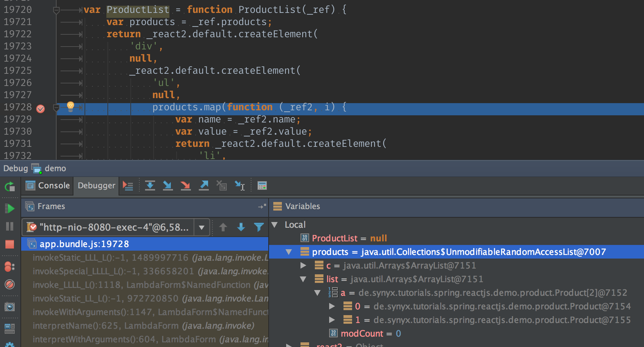Click the frames filter funnel icon
This screenshot has width=644, height=347.
pyautogui.click(x=259, y=227)
